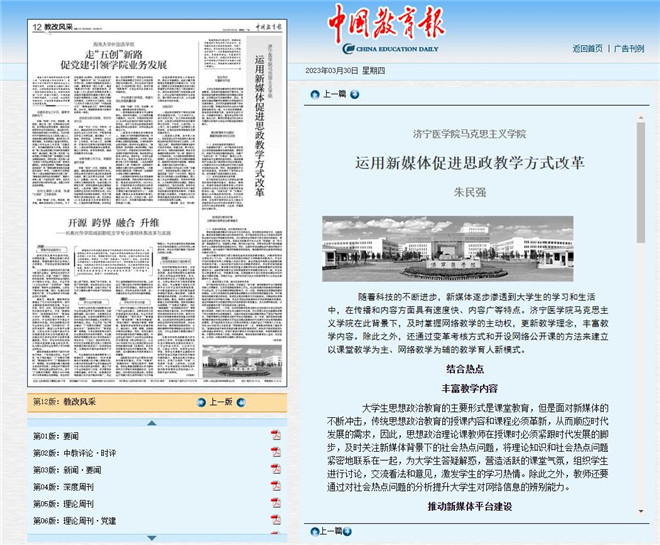
Task: Click the next-page arrow icon right of 上一版
Action: point(240,401)
